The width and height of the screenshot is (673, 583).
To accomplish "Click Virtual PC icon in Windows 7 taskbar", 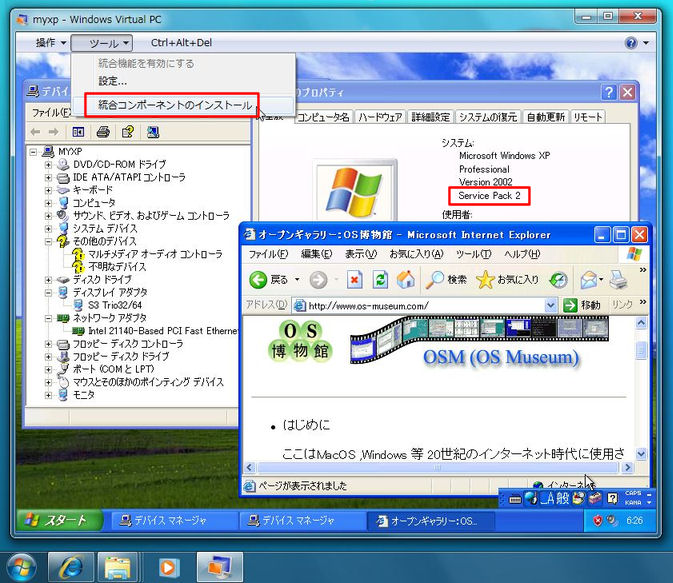I will (x=220, y=567).
